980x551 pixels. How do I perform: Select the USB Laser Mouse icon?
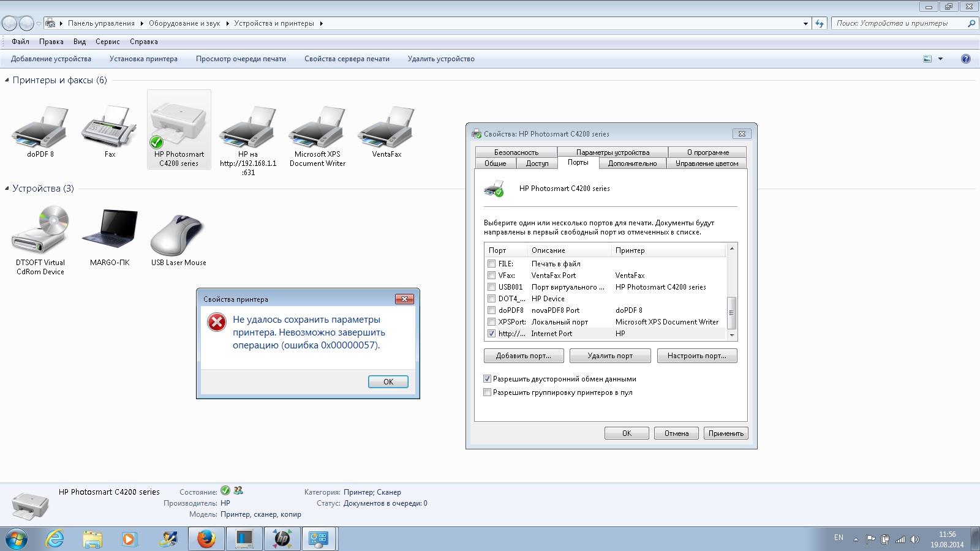[179, 239]
